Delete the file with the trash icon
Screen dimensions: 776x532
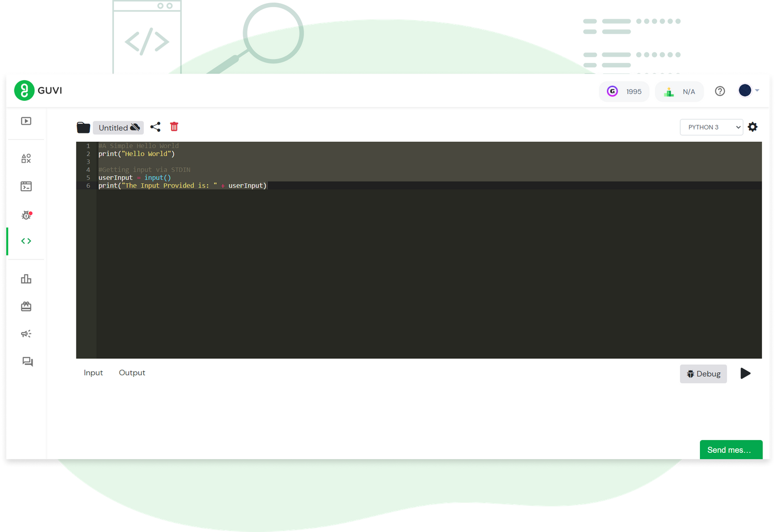(174, 127)
